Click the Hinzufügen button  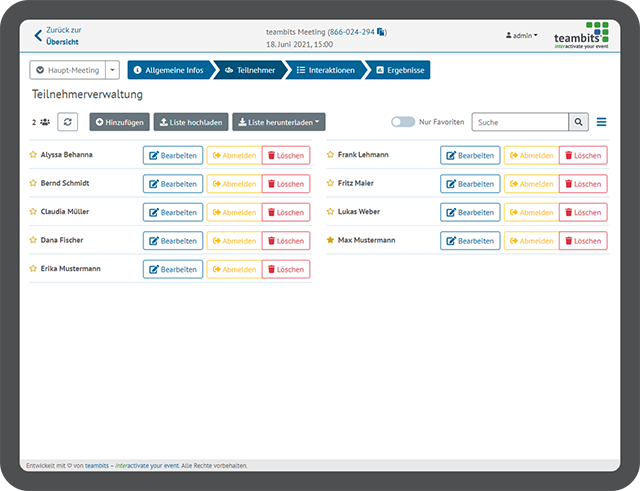(120, 122)
